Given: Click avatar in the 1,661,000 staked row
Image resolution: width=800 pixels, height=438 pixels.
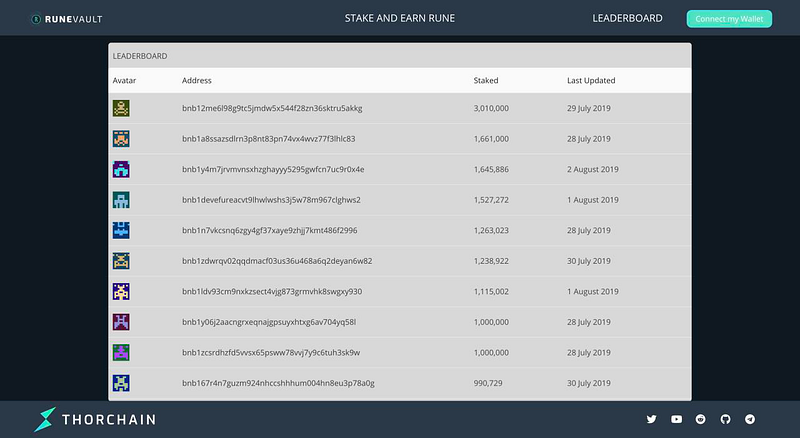Looking at the screenshot, I should coord(121,139).
